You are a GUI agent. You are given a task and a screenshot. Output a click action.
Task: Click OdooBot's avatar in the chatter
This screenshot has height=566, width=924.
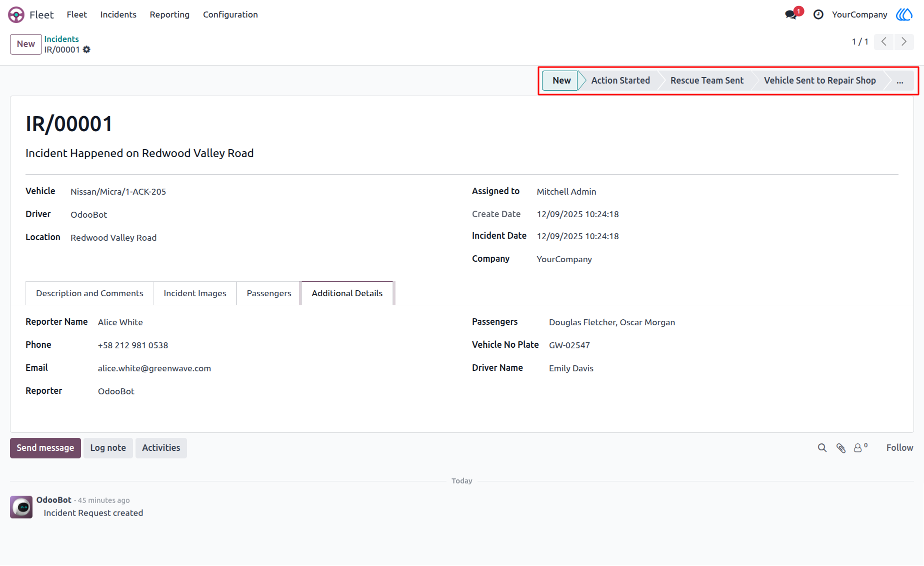click(x=21, y=507)
